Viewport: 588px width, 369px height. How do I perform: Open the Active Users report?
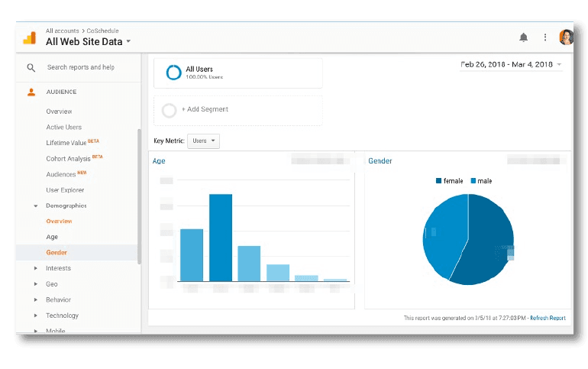click(x=63, y=127)
